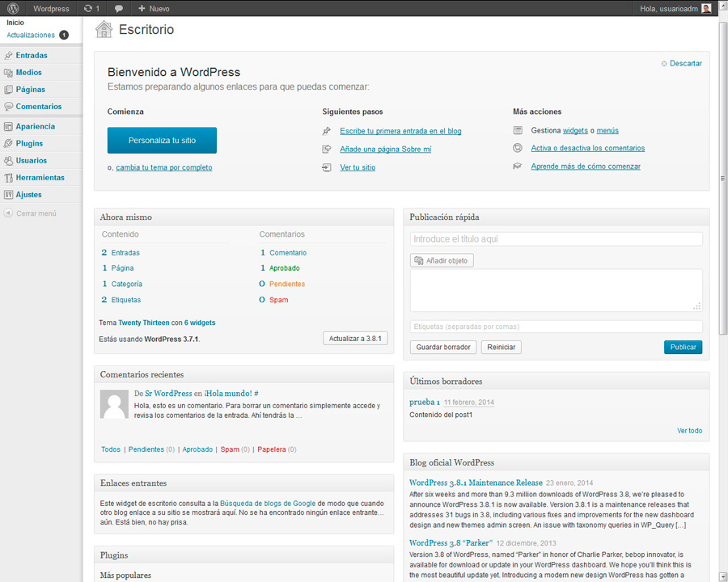
Task: Click the Guardar borrador button
Action: point(443,347)
